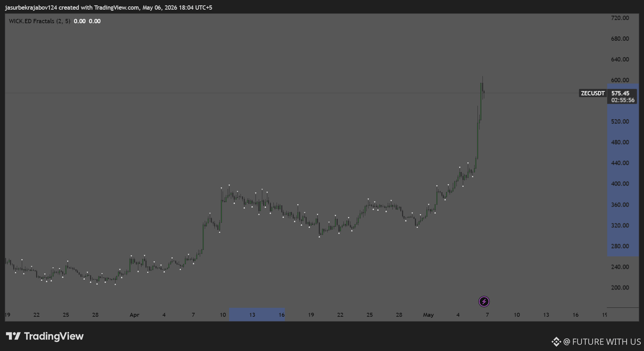Click the March 28 date label on time axis
This screenshot has width=644, height=351.
point(95,315)
